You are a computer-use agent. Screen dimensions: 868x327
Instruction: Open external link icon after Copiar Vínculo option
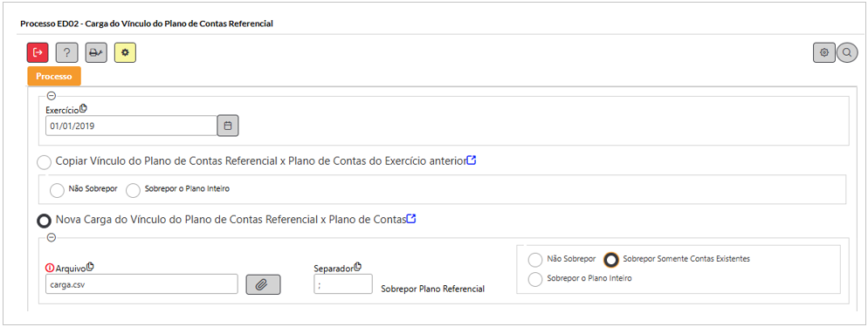pos(472,160)
